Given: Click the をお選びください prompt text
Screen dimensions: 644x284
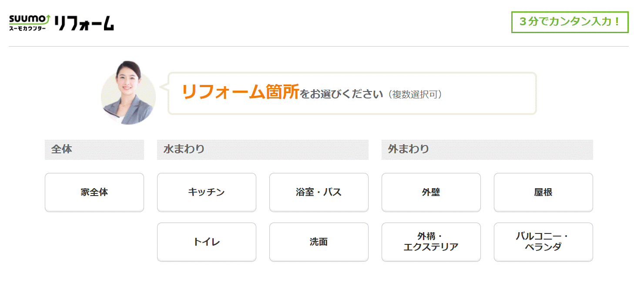Looking at the screenshot, I should [342, 94].
